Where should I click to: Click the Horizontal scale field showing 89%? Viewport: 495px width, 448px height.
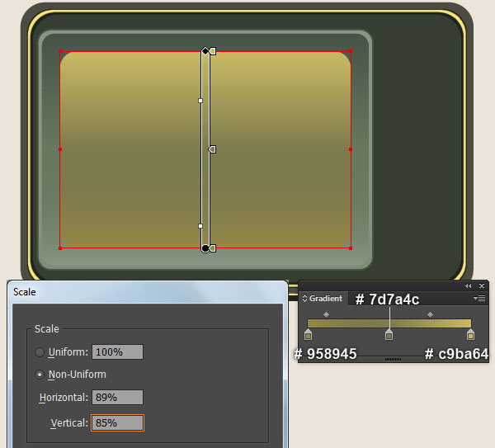tap(117, 397)
